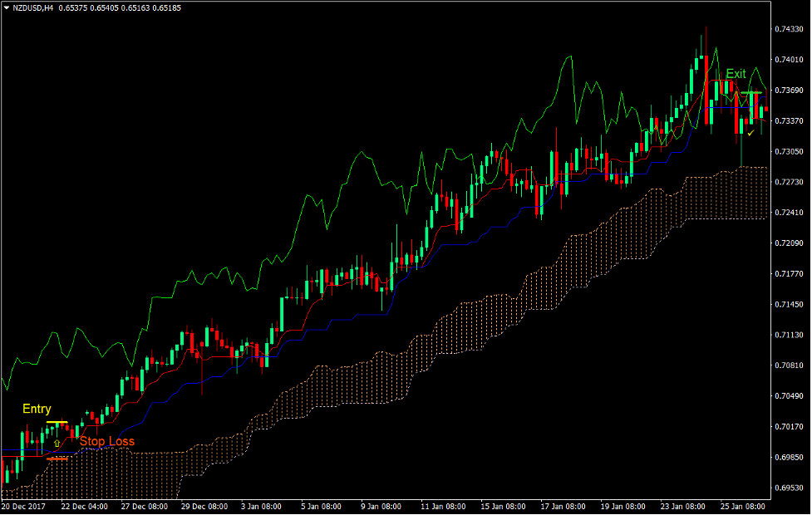
Task: Click the Stop Loss text label
Action: coord(107,441)
